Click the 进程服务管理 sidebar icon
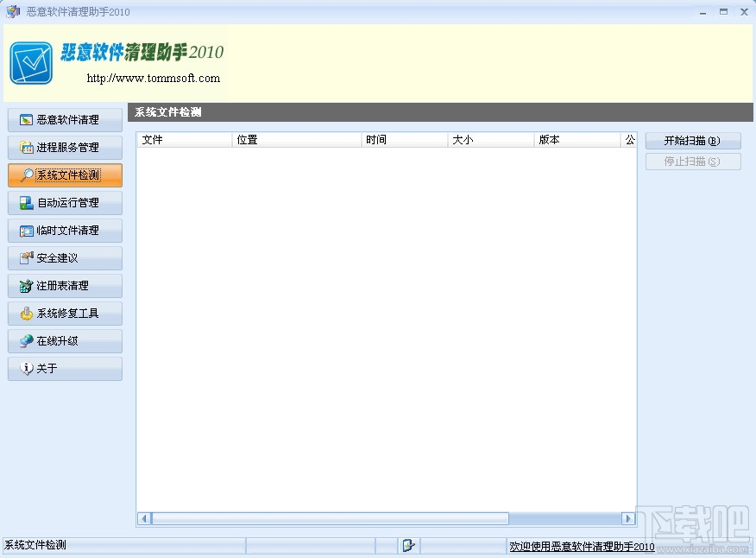The width and height of the screenshot is (756, 558). (x=26, y=147)
